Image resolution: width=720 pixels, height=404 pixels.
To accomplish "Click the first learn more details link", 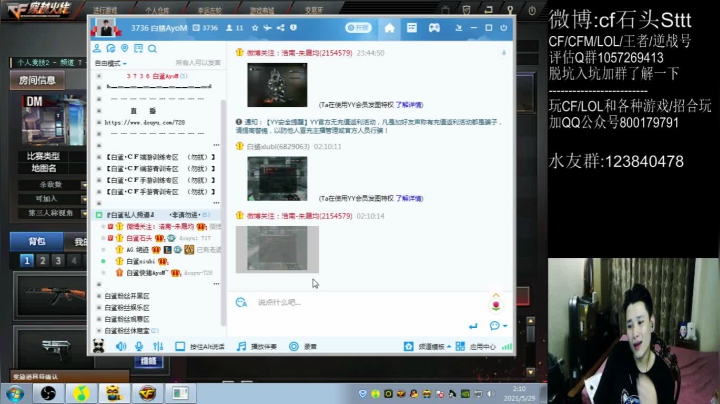I will tap(409, 105).
